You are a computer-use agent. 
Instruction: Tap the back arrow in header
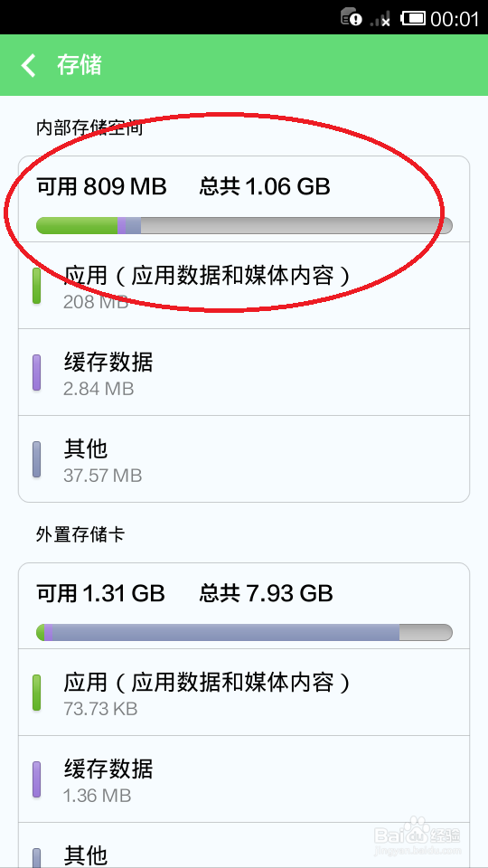coord(28,65)
